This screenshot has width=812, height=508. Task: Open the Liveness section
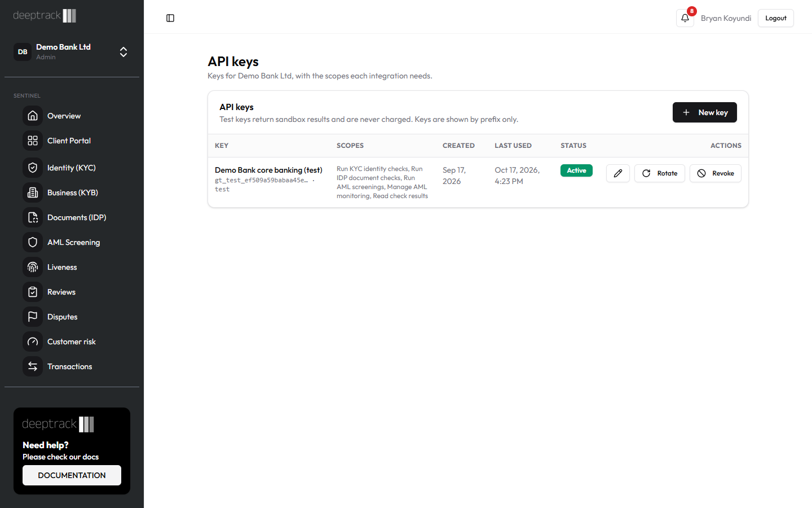pos(62,267)
